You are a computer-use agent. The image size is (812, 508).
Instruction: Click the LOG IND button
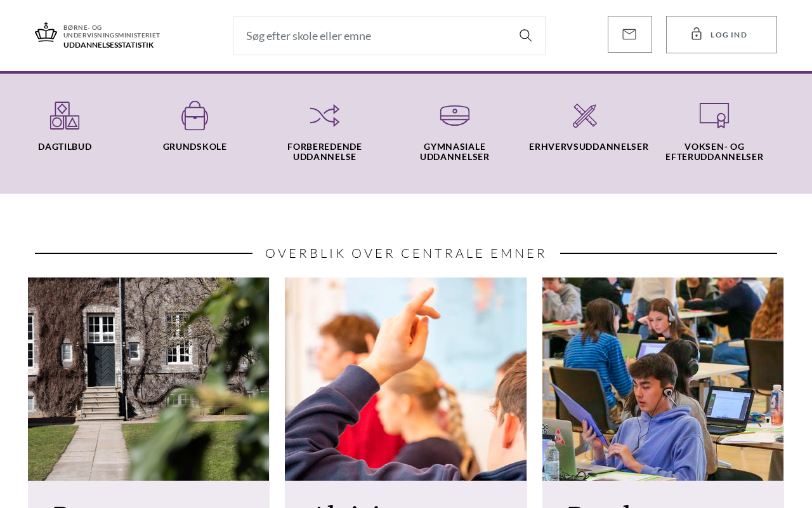[x=721, y=34]
